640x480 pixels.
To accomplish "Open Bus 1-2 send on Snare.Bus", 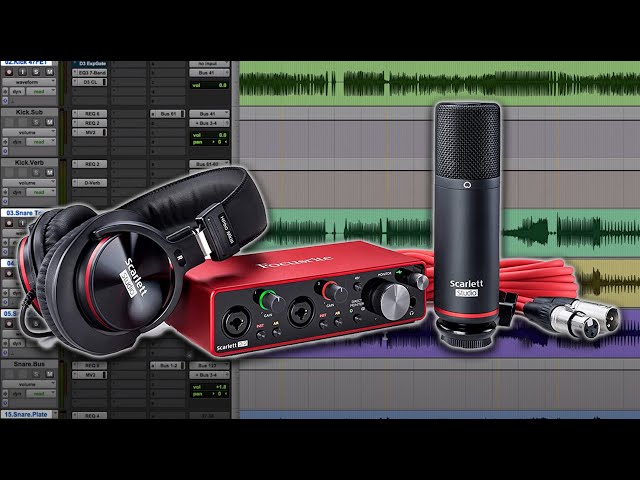I will pyautogui.click(x=168, y=366).
